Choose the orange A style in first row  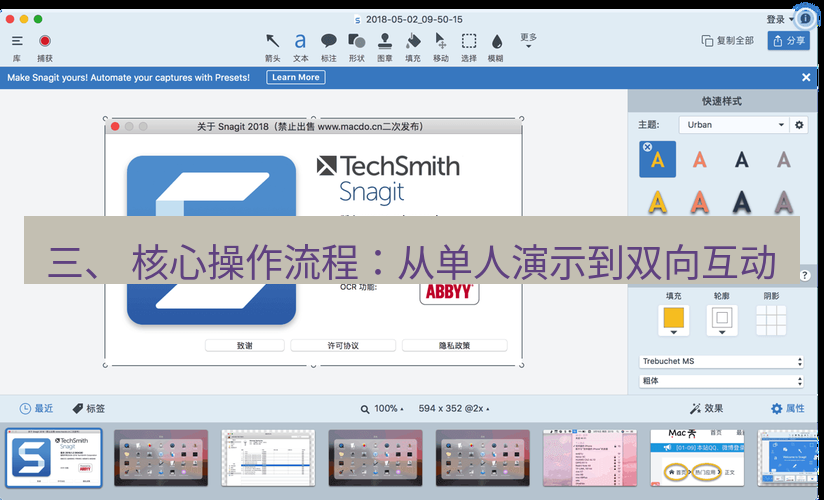click(699, 159)
